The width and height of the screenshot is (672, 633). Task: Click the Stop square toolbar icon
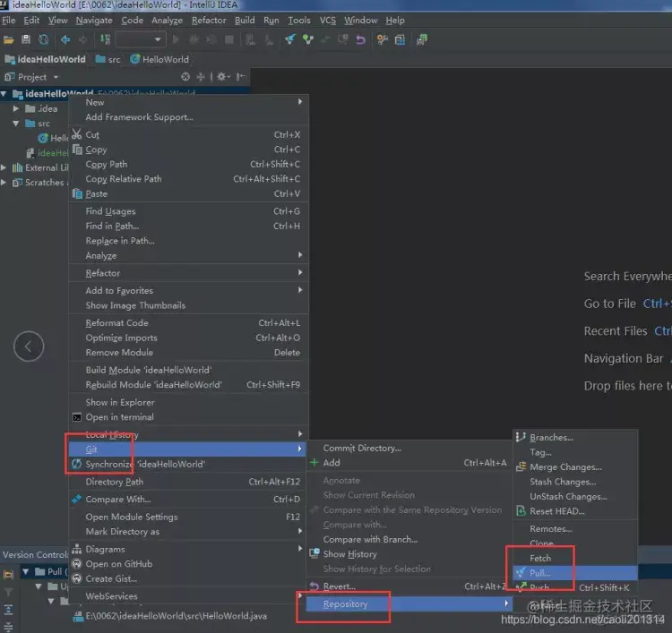point(229,39)
